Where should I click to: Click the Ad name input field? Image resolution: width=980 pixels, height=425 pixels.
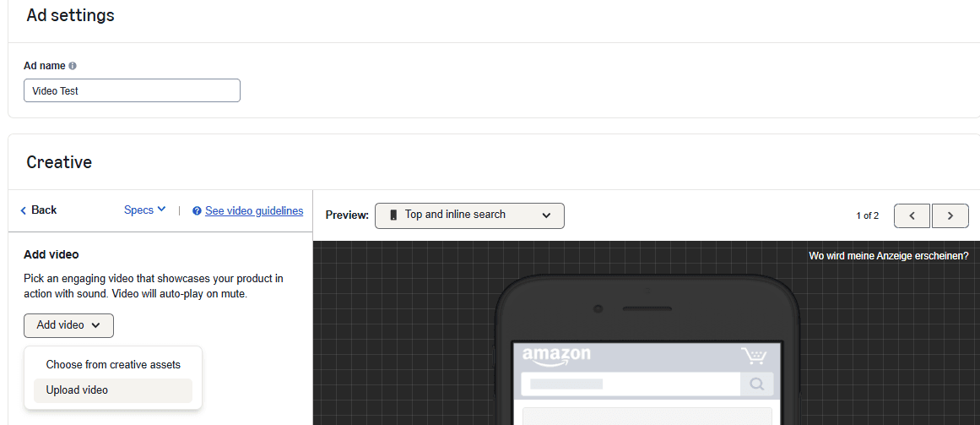pos(132,90)
